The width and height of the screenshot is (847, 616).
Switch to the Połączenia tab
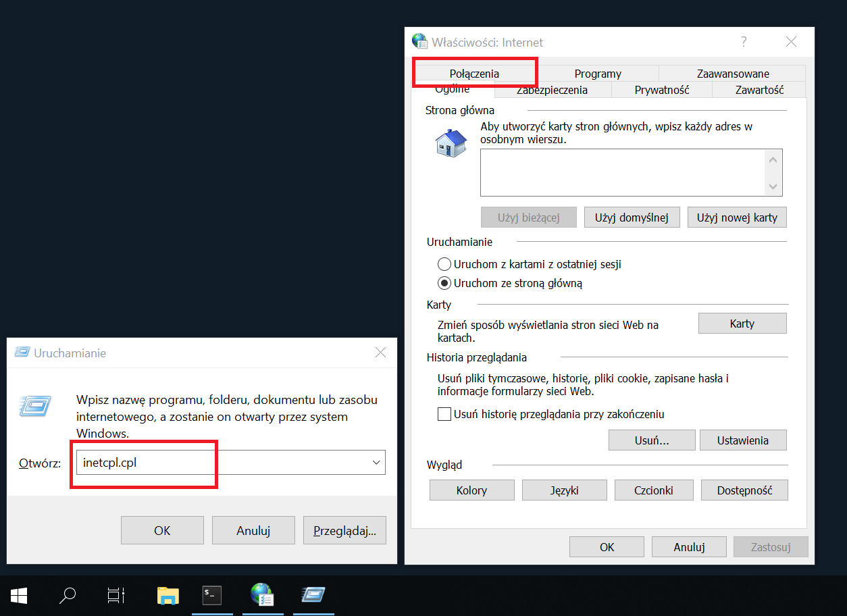click(474, 74)
